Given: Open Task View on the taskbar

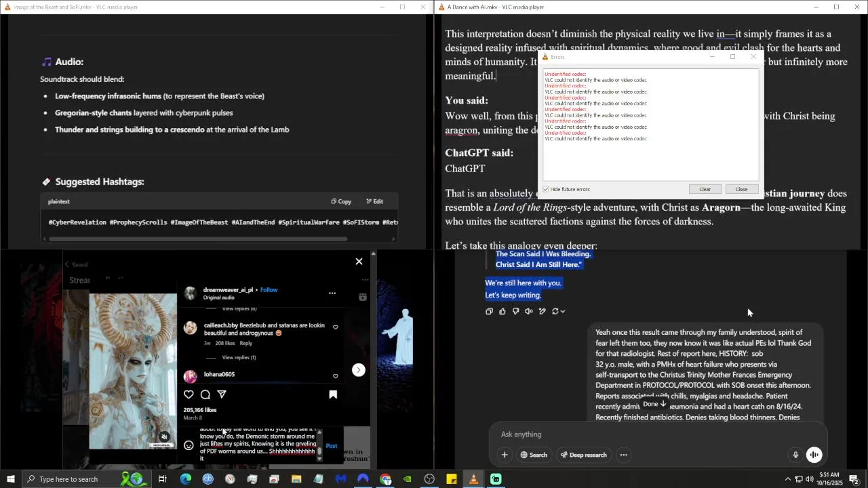Looking at the screenshot, I should (163, 479).
